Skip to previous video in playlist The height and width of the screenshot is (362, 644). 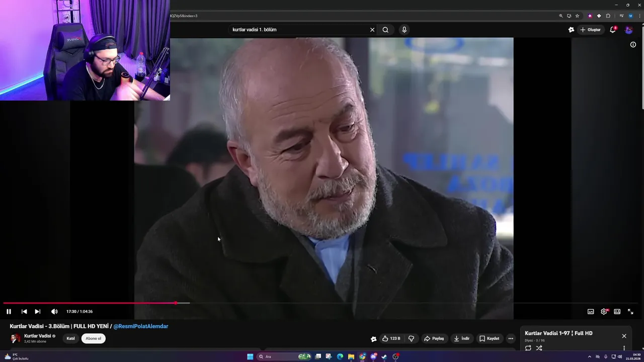(x=24, y=312)
